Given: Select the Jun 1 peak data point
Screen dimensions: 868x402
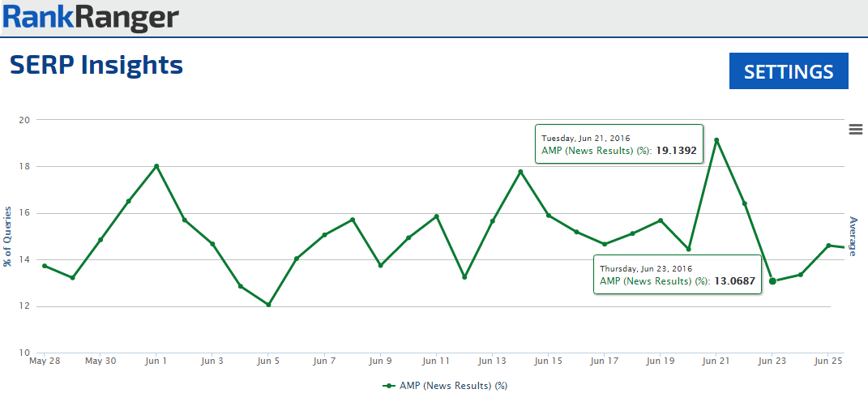Looking at the screenshot, I should click(156, 166).
